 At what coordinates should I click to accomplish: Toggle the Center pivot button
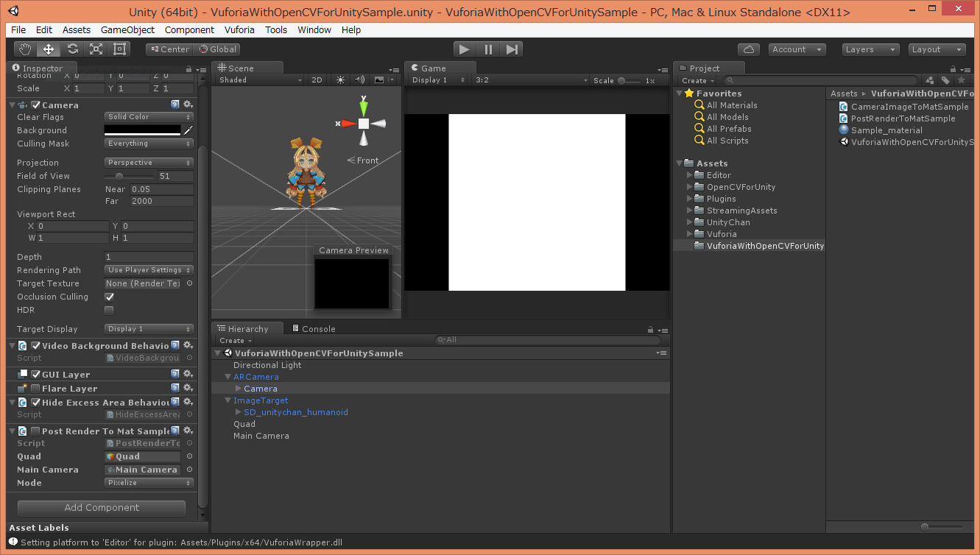169,49
